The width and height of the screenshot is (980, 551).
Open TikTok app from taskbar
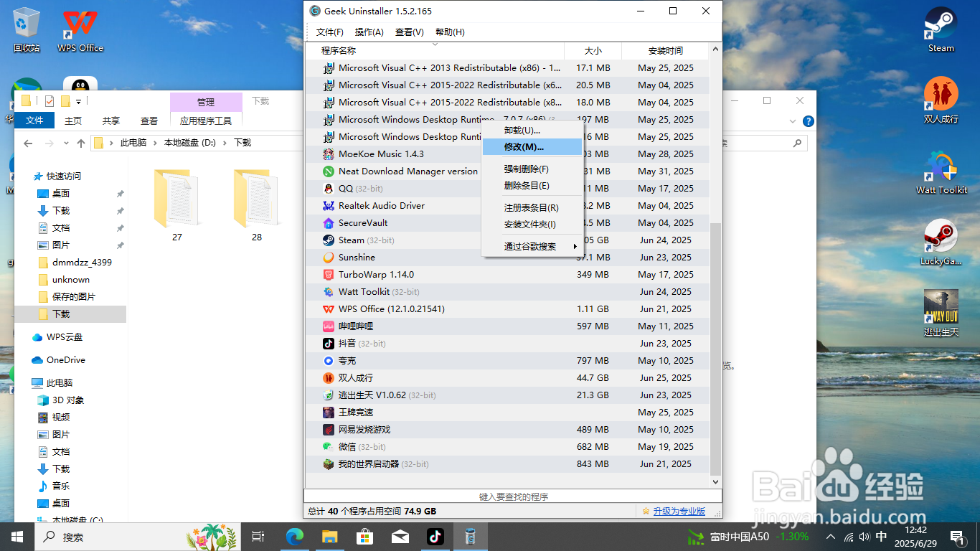435,536
